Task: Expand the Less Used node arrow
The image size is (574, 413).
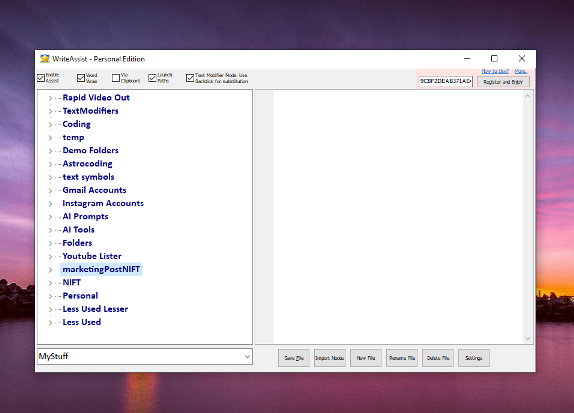Action: coord(50,323)
